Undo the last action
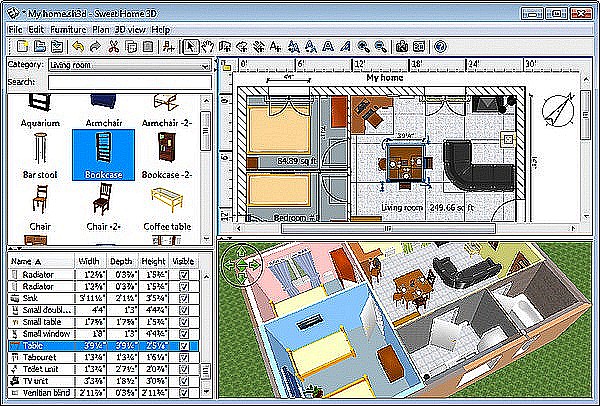The width and height of the screenshot is (600, 406). pyautogui.click(x=78, y=47)
